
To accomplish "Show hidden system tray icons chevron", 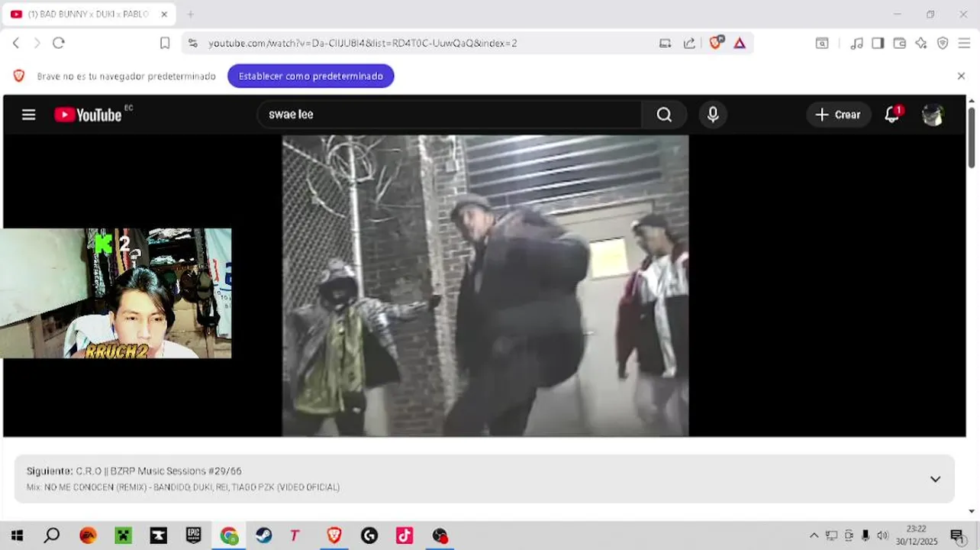I will [x=814, y=535].
